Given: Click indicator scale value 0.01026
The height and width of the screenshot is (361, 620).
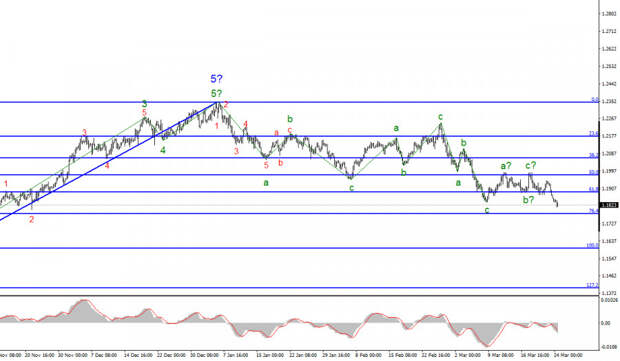Looking at the screenshot, I should tap(609, 301).
